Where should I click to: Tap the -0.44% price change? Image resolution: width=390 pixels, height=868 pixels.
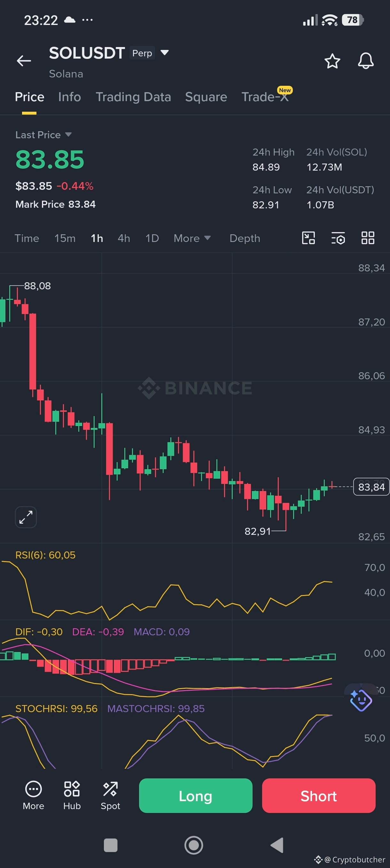75,186
